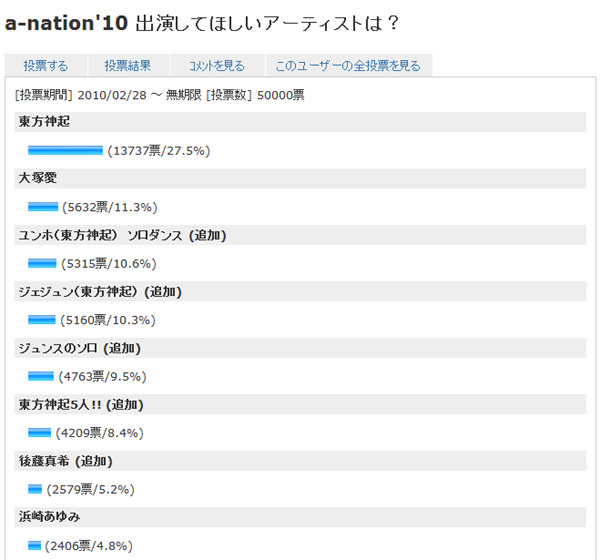Open the ｺﾒﾝﾄを見る tab

coord(216,66)
